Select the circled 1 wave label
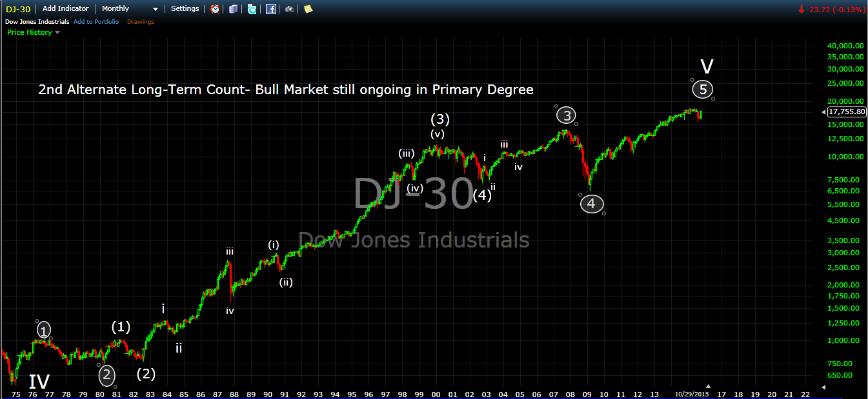 [43, 331]
